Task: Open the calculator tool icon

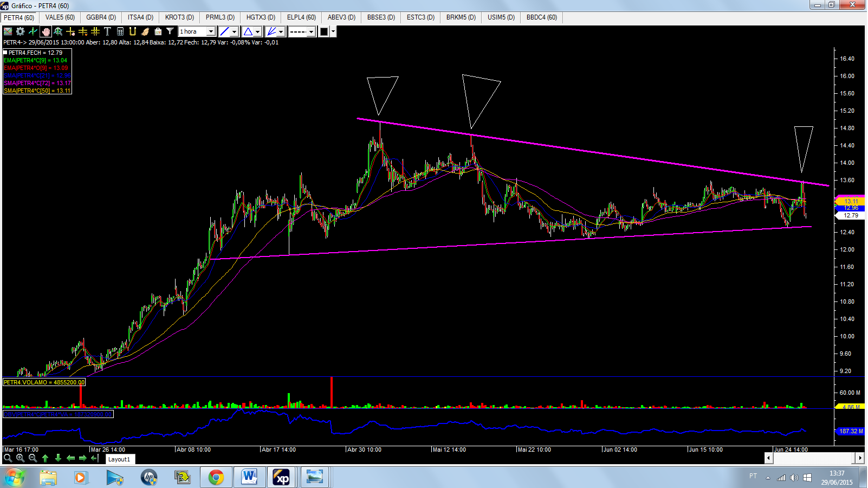Action: (120, 31)
